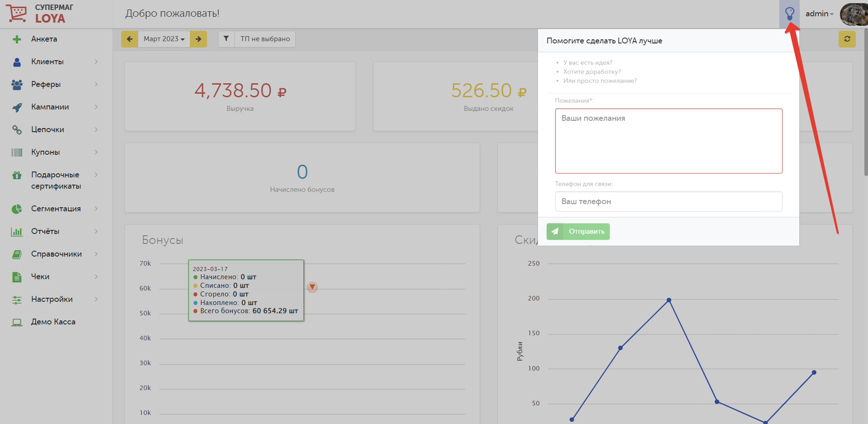Viewport: 868px width, 424px height.
Task: Go to next month with right arrow
Action: pyautogui.click(x=198, y=39)
